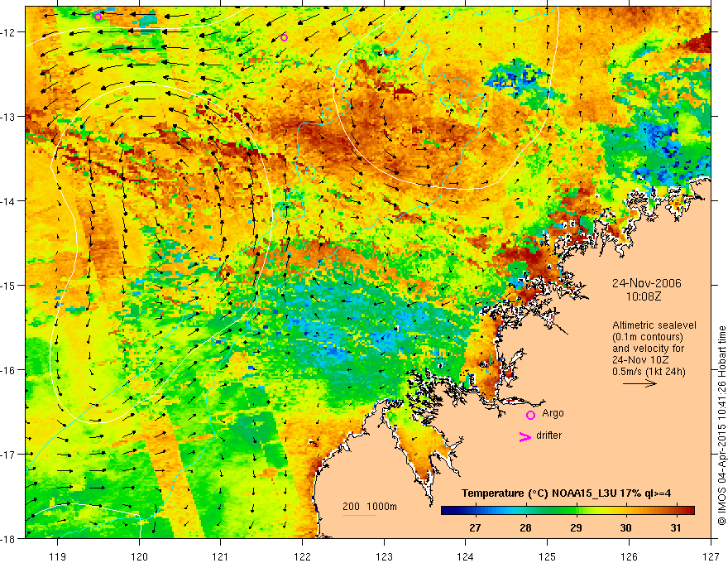
Task: Click the latitude label -16
Action: click(8, 370)
